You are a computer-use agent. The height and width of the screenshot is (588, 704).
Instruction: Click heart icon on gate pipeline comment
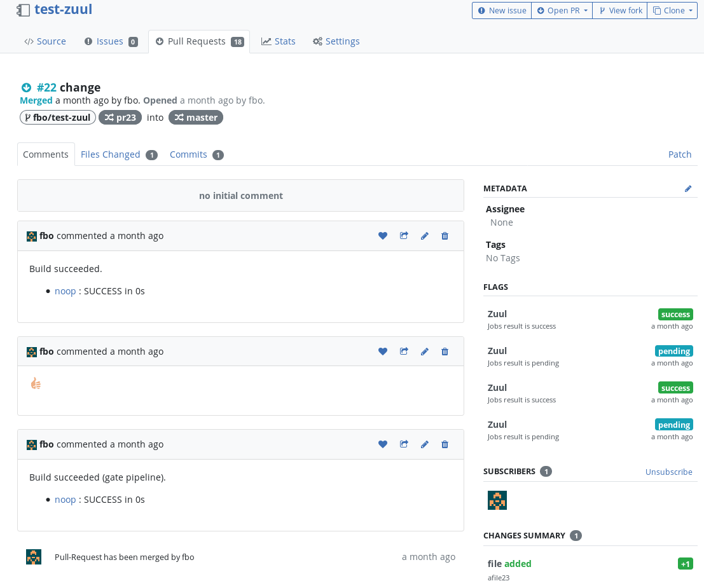coord(383,444)
